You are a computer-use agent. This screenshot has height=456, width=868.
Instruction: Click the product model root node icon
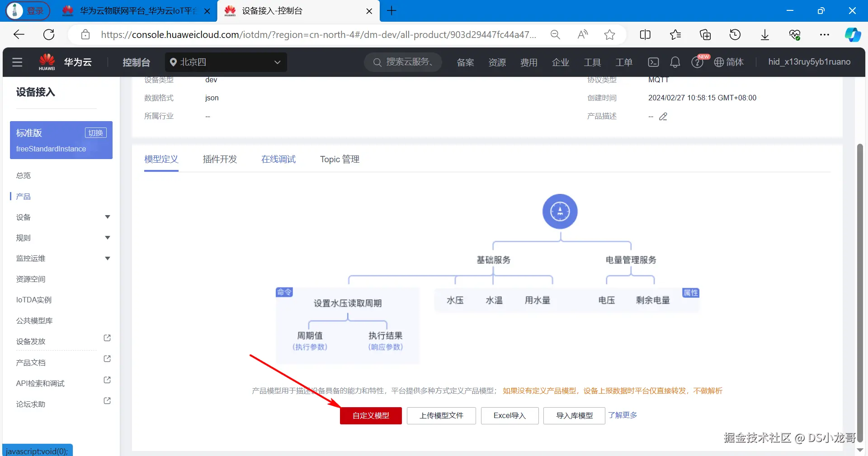[x=560, y=212]
